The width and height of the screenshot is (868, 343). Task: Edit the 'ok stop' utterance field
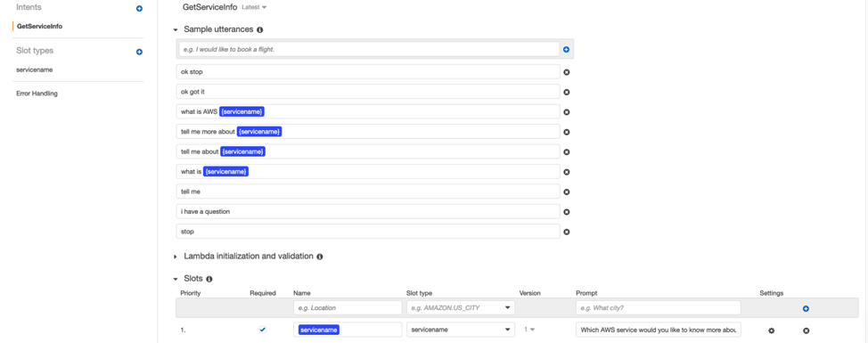368,72
